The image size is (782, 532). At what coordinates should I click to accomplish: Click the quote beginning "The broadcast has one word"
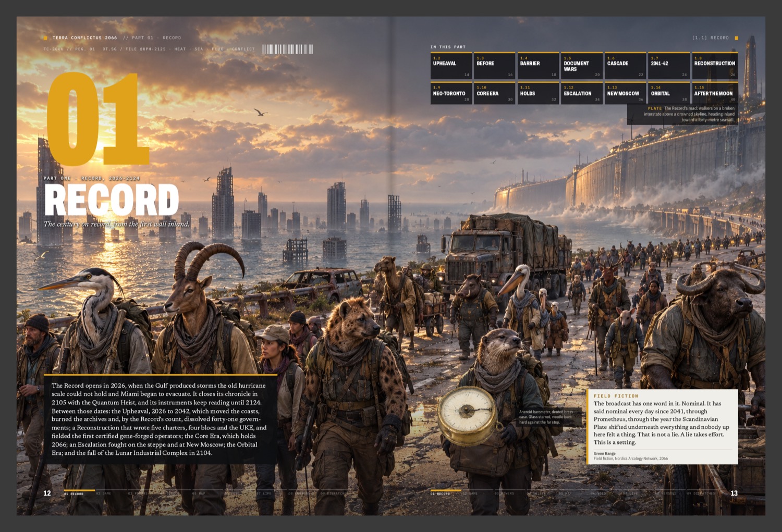pos(661,423)
